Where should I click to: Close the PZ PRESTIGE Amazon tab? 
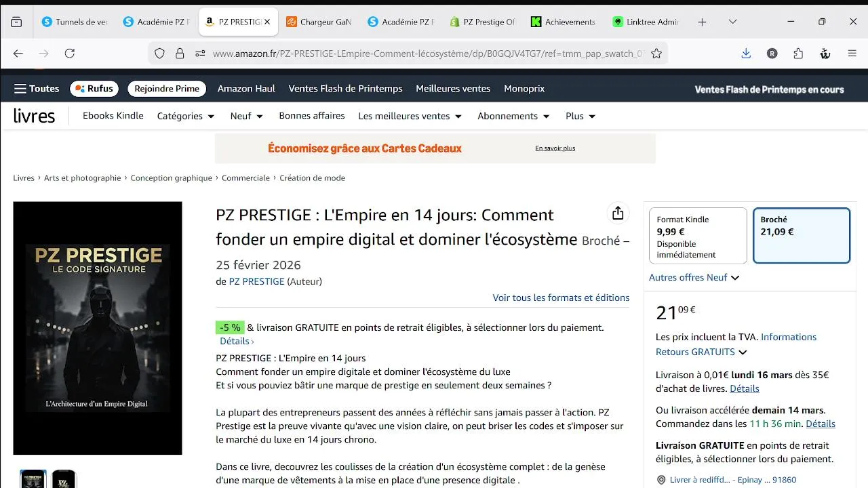coord(267,22)
